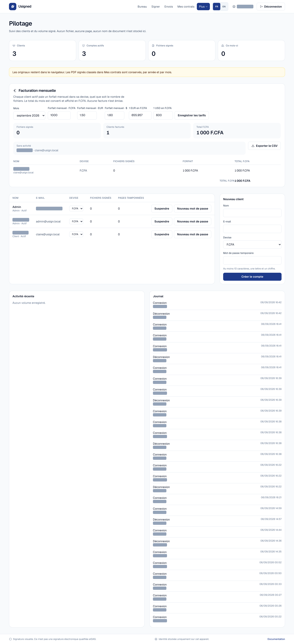The height and width of the screenshot is (644, 294).
Task: Click the footer signature visuelle circle icon
Action: click(x=11, y=639)
